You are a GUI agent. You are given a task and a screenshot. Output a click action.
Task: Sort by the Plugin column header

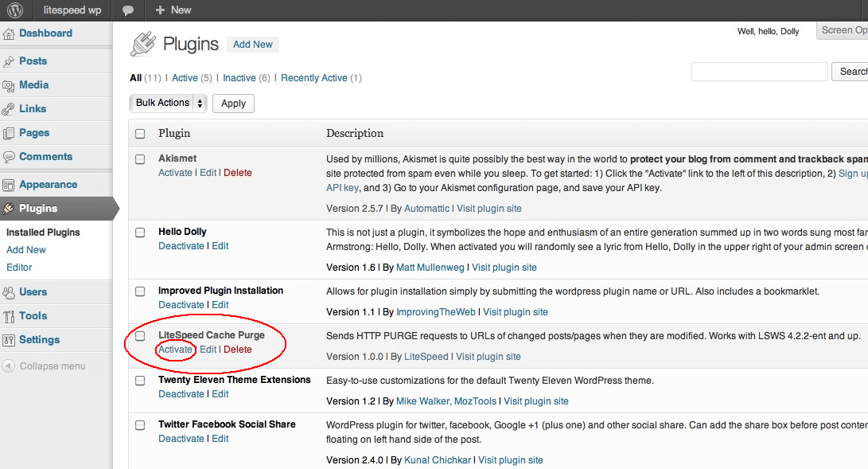[173, 133]
